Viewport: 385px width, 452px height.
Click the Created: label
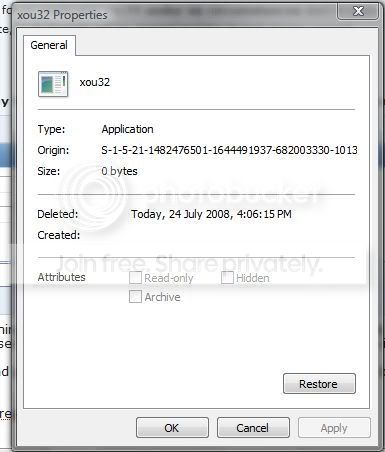(x=59, y=235)
